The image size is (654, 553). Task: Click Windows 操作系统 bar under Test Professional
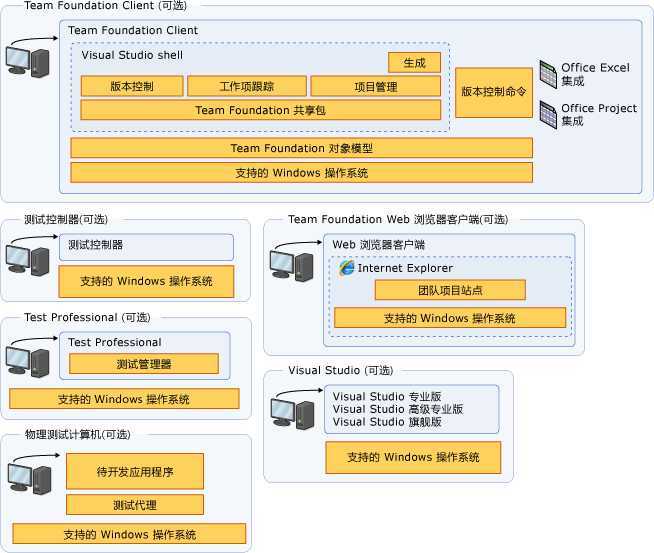point(124,399)
